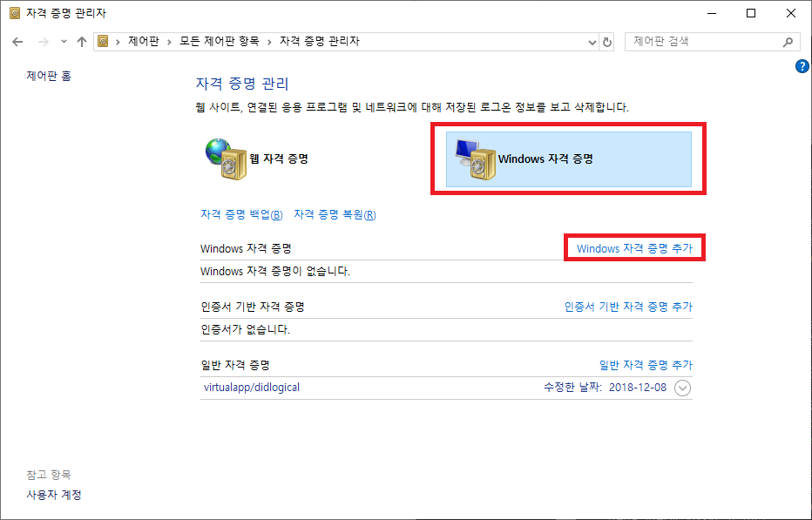Open 사용자 계정 link in sidebar
The width and height of the screenshot is (812, 520).
[54, 495]
